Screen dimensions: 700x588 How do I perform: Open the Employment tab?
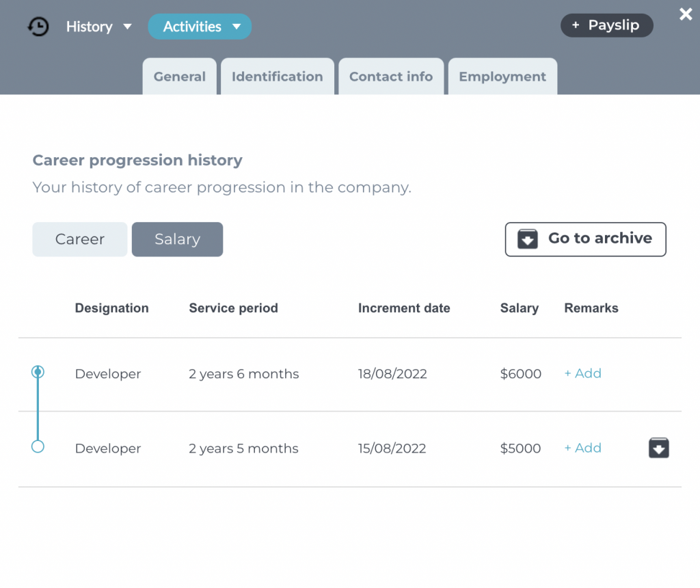click(x=502, y=77)
